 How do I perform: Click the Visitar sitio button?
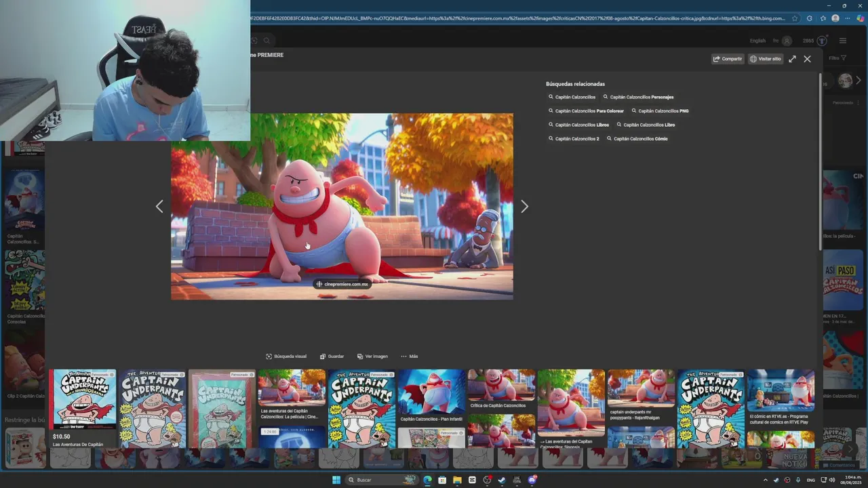pos(765,59)
